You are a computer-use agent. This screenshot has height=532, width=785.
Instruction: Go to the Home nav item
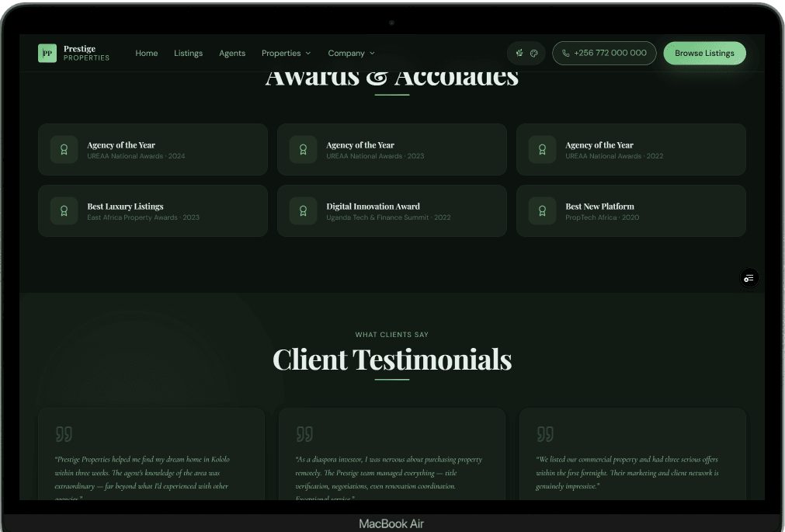click(147, 54)
